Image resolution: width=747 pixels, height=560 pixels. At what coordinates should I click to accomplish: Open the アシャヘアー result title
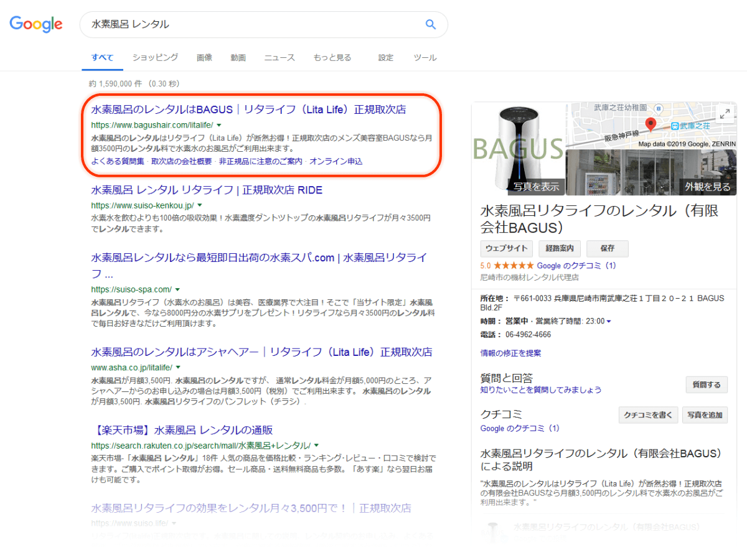point(261,352)
